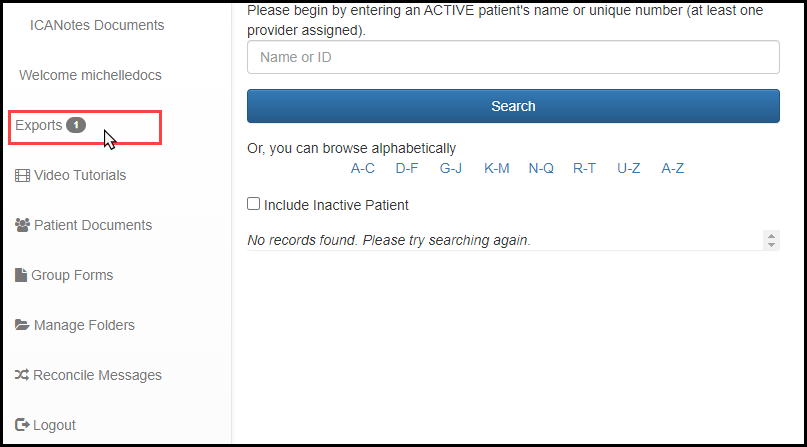807x447 pixels.
Task: Click the Reconcile Messages shuffle icon
Action: pyautogui.click(x=22, y=375)
